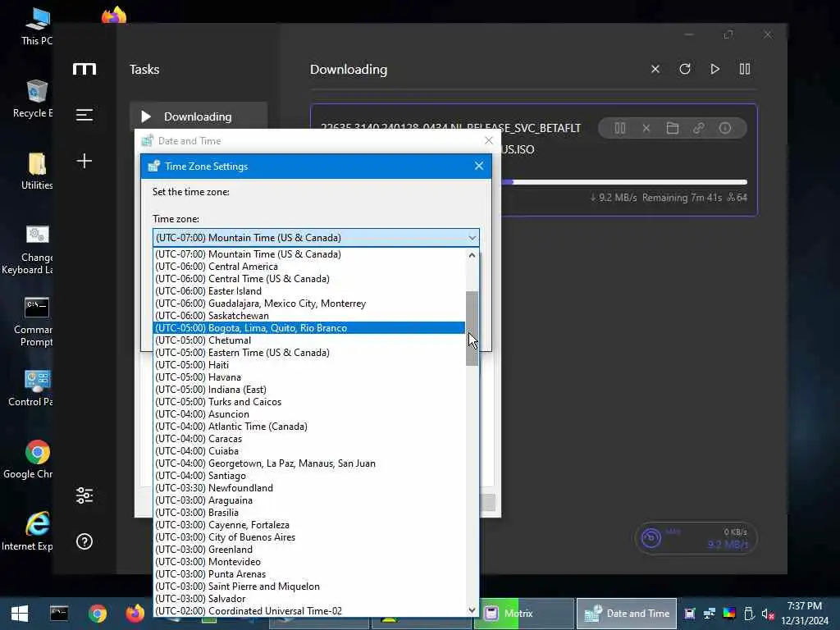Refresh the Downloading task list

coord(685,69)
